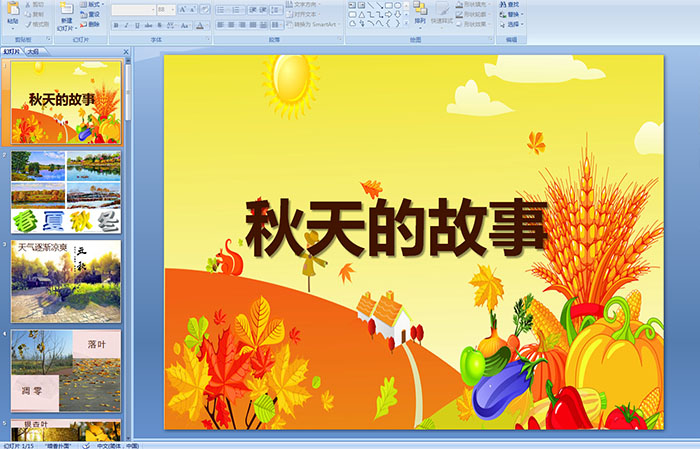700x449 pixels.
Task: Switch to the Outline (大纲) tab
Action: click(34, 51)
